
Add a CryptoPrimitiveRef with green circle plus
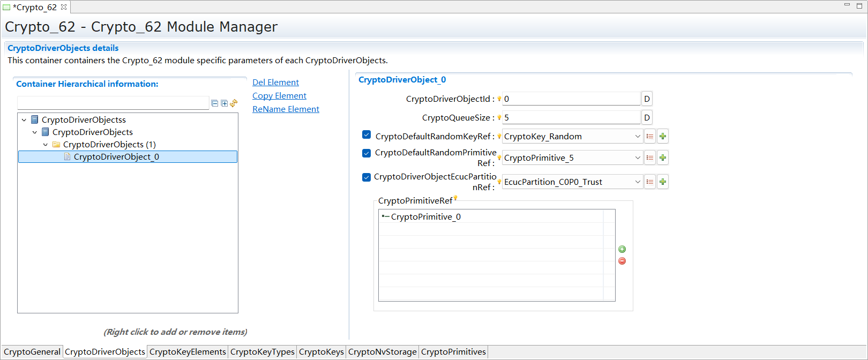(622, 249)
